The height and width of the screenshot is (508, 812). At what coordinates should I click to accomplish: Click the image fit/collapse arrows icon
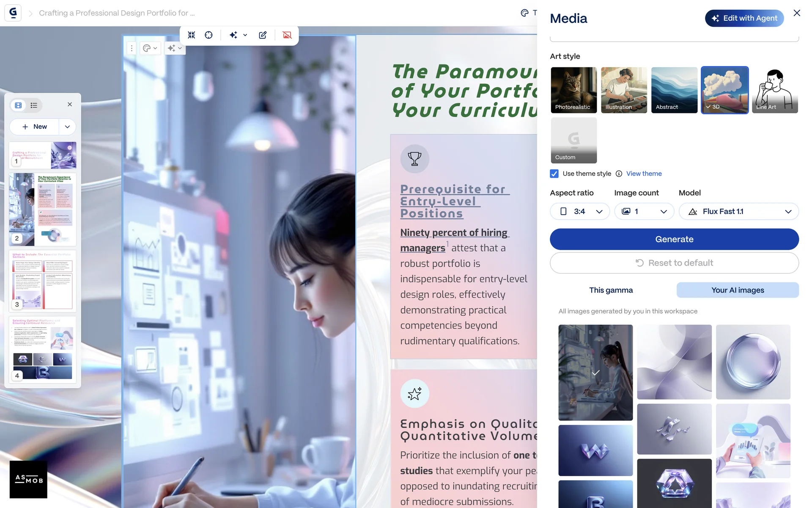coord(192,35)
